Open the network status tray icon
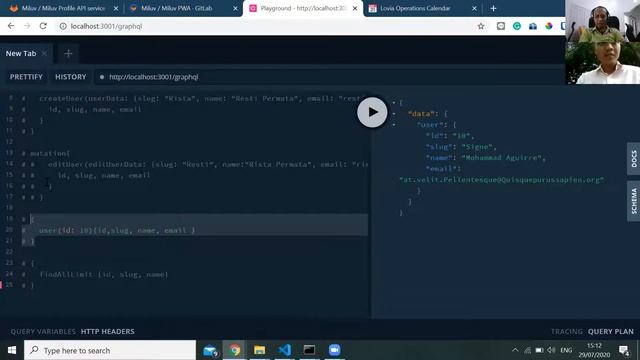640x360 pixels. point(527,350)
